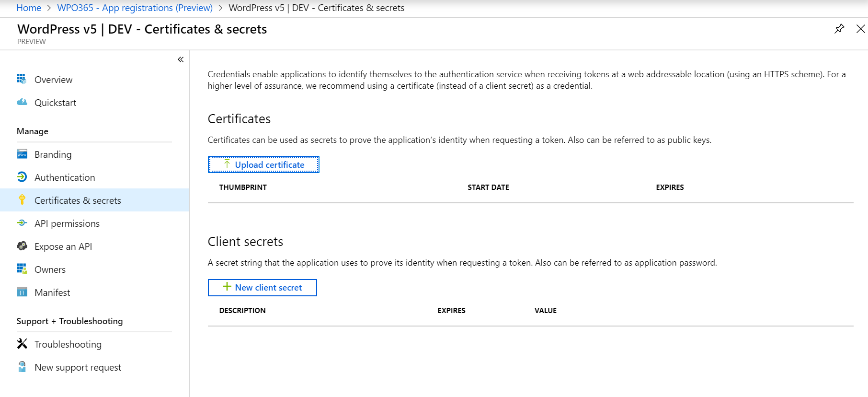Click the Manage section label
Viewport: 868px width, 397px height.
pyautogui.click(x=33, y=131)
